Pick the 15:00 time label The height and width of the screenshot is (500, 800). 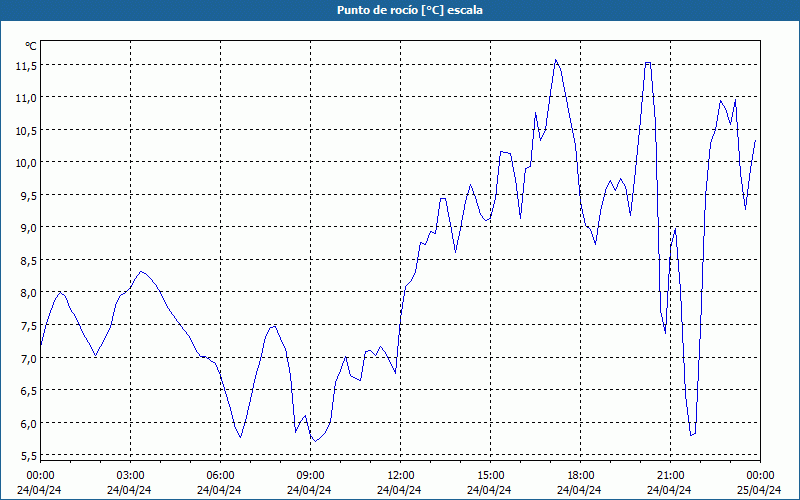click(490, 476)
